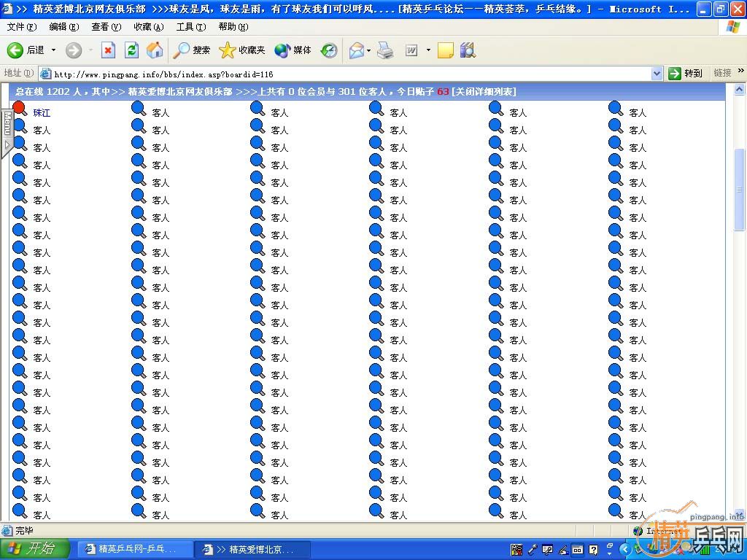This screenshot has height=560, width=747.
Task: Click the green forward arrow button
Action: click(74, 50)
